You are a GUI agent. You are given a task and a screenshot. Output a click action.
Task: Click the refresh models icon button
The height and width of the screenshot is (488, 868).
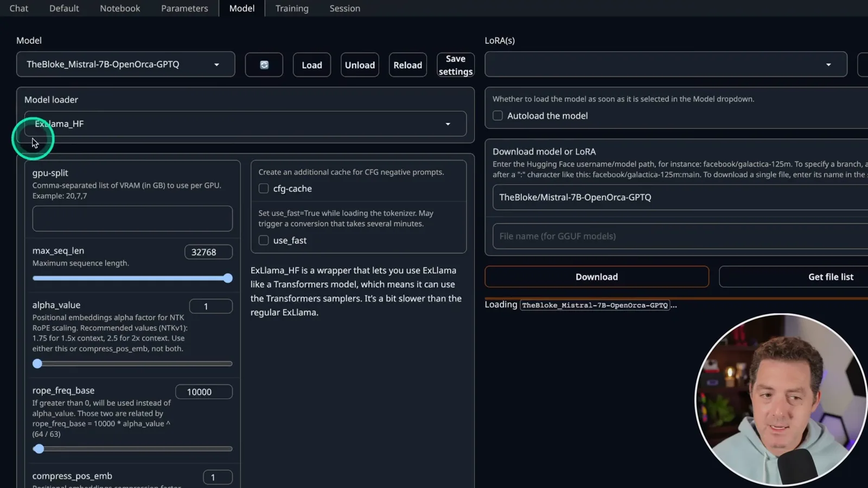pos(264,65)
